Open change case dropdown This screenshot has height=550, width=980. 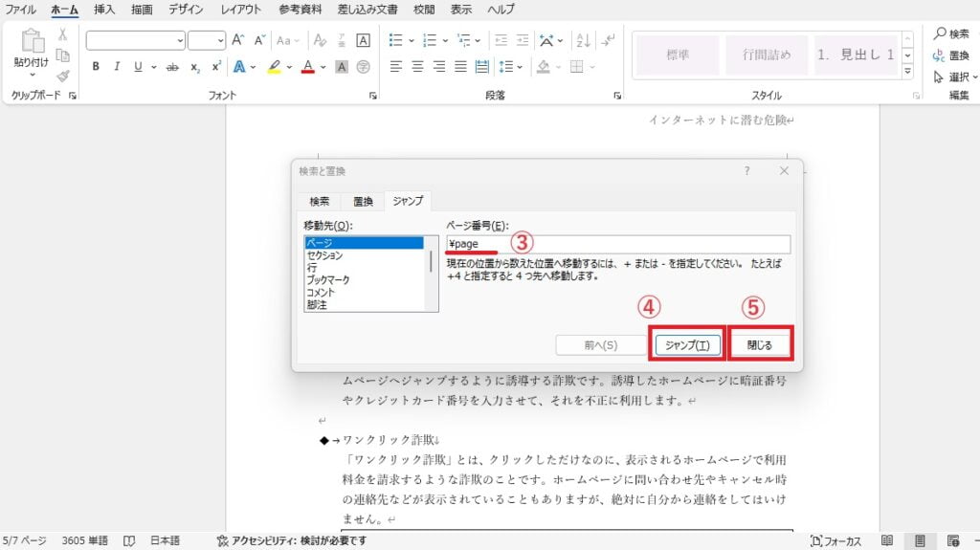287,40
